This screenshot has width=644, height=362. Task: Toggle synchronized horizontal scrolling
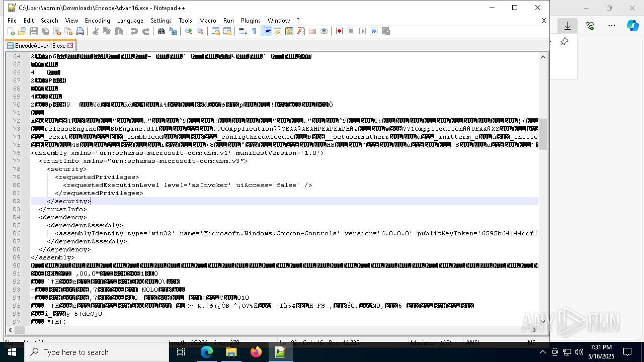pos(227,31)
